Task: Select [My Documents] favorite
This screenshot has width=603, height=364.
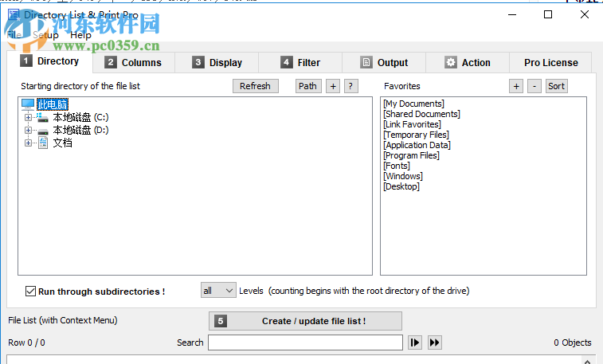Action: tap(413, 104)
